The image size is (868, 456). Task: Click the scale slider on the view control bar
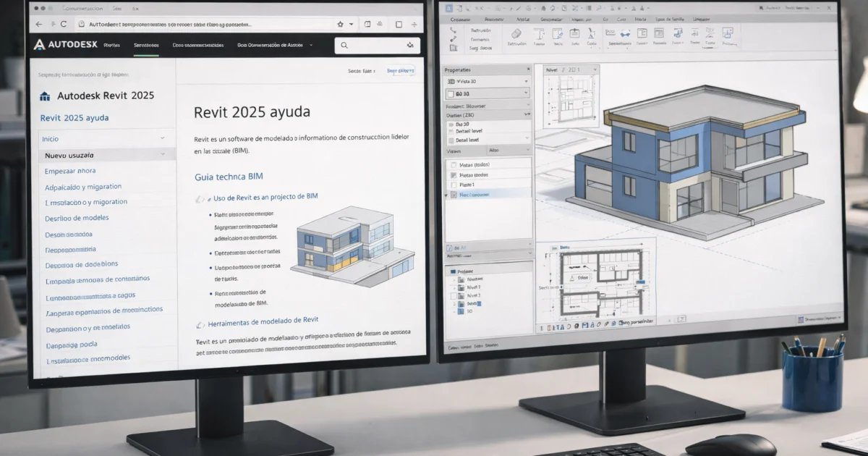click(542, 326)
